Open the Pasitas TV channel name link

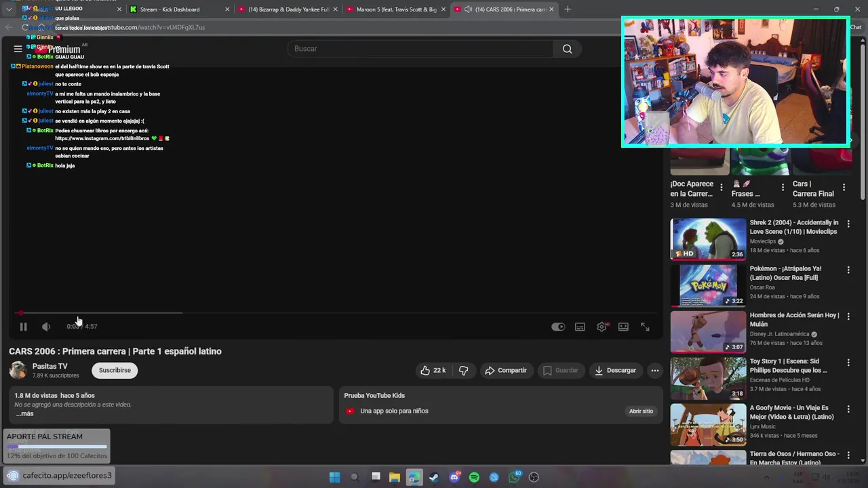tap(50, 367)
